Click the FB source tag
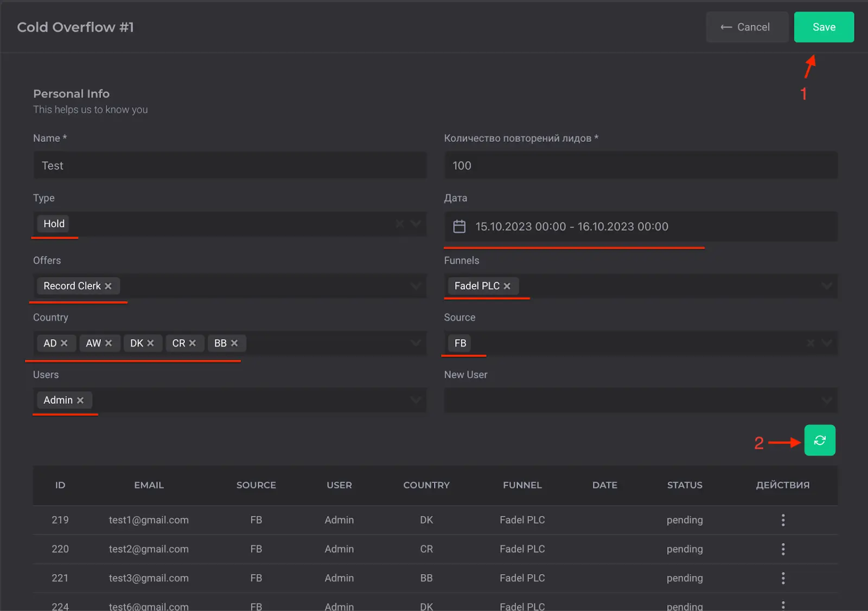 [x=460, y=343]
